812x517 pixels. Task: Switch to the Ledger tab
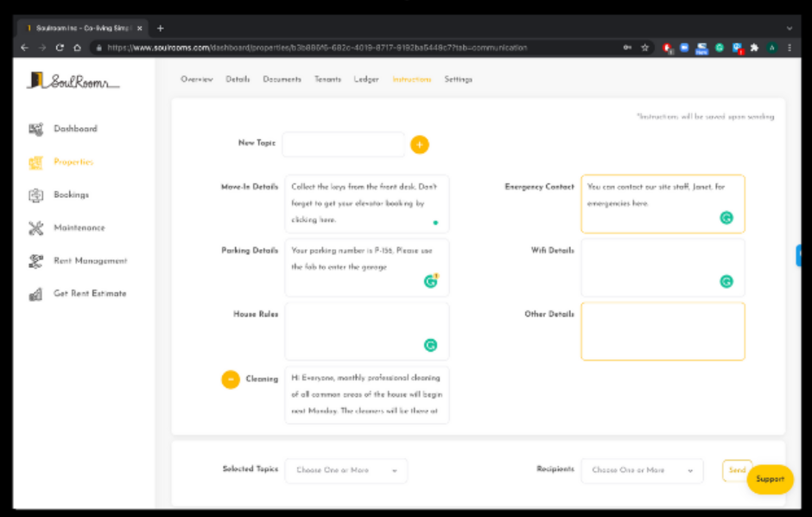[x=366, y=80]
